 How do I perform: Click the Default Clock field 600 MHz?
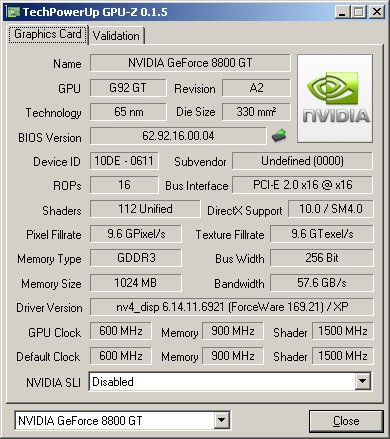click(121, 356)
